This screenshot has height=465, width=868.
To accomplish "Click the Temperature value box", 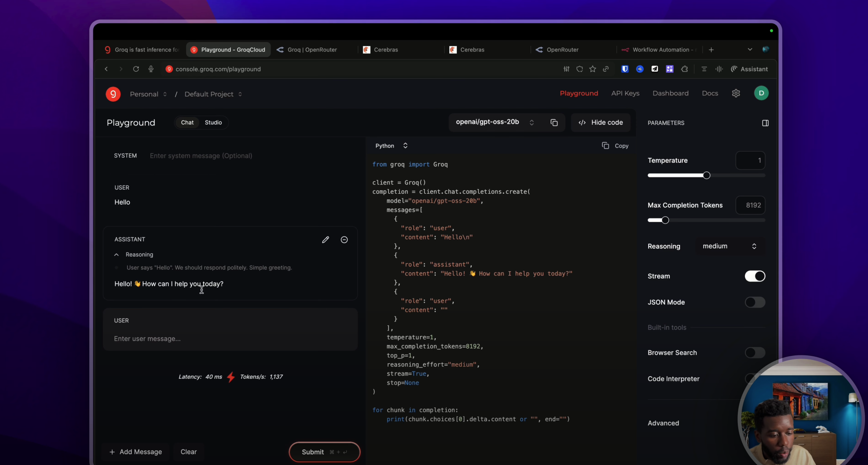I will click(750, 160).
